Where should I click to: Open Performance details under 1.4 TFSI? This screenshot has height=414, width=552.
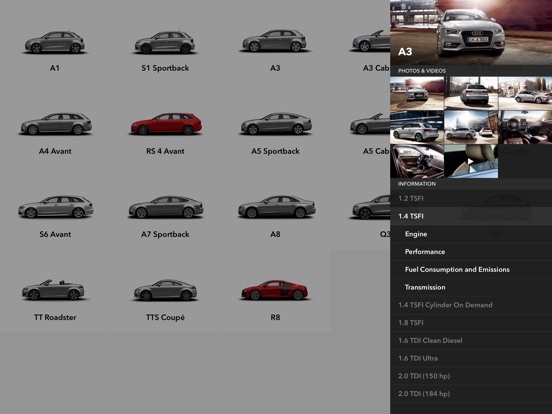coord(471,252)
